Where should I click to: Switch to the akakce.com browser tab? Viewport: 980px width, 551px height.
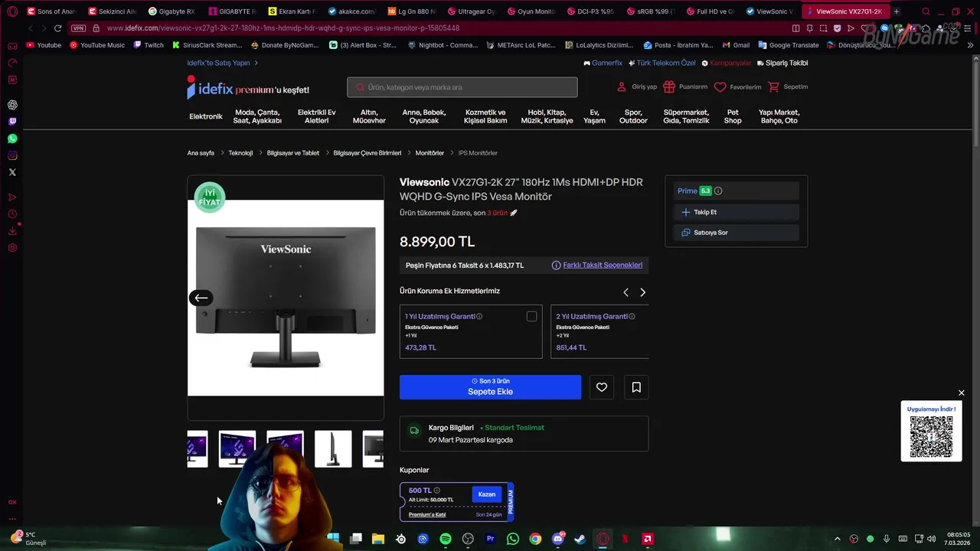[x=351, y=11]
